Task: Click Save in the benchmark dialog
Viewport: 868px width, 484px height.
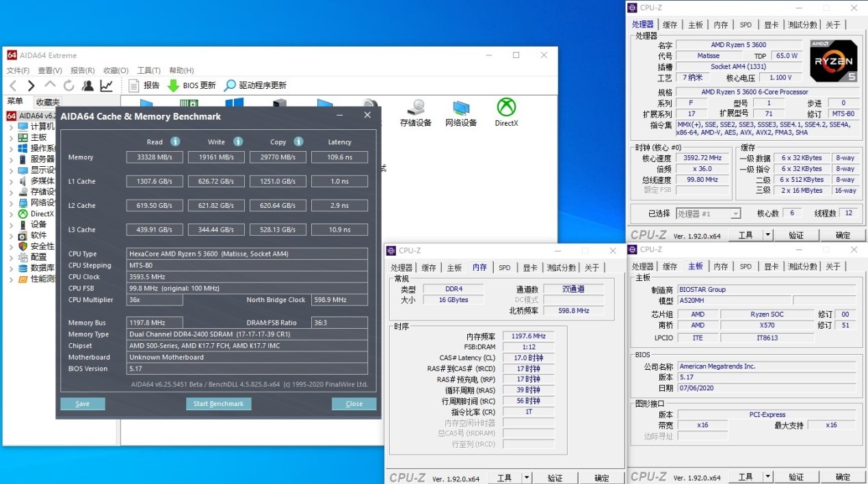Action: pos(82,404)
